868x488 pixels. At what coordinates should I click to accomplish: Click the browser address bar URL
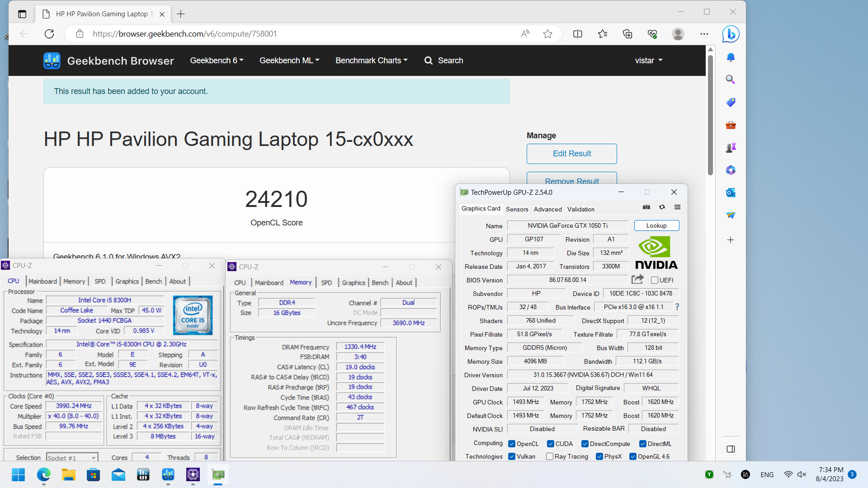pyautogui.click(x=184, y=34)
